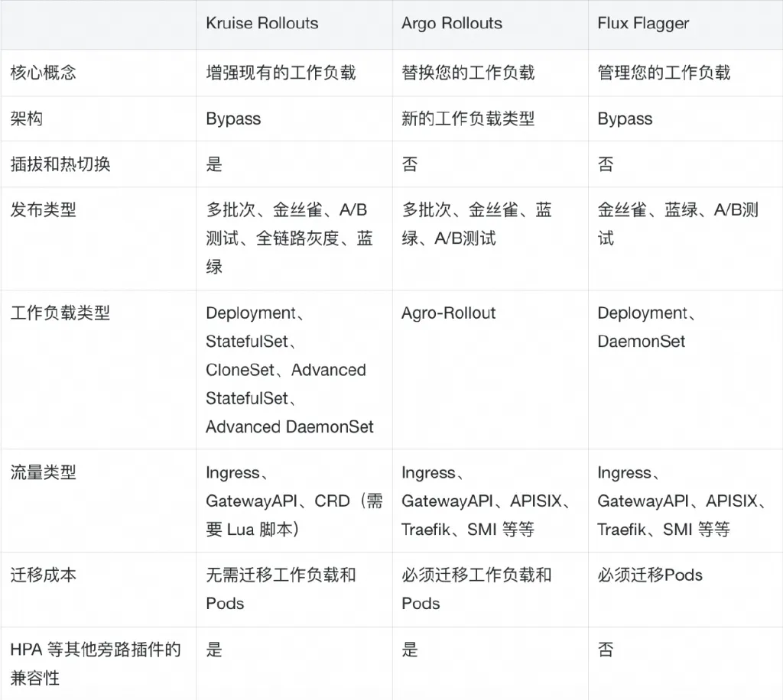Click the "发布类型" row label
Viewport: 783px width, 700px height.
click(x=44, y=210)
